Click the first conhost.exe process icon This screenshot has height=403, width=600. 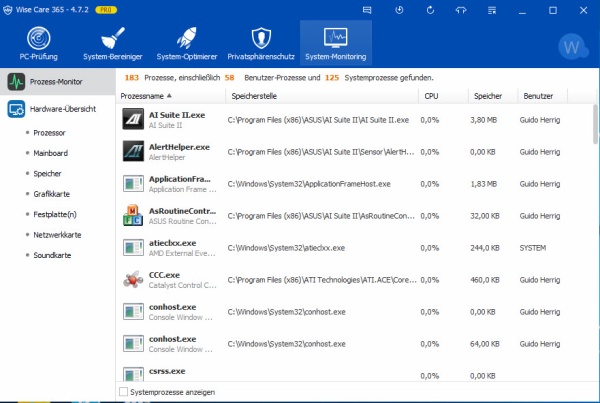pos(133,311)
